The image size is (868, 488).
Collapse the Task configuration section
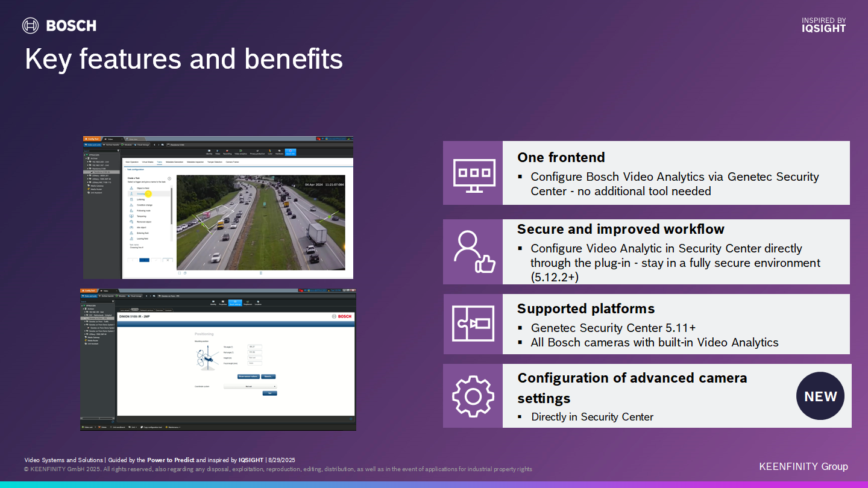134,170
